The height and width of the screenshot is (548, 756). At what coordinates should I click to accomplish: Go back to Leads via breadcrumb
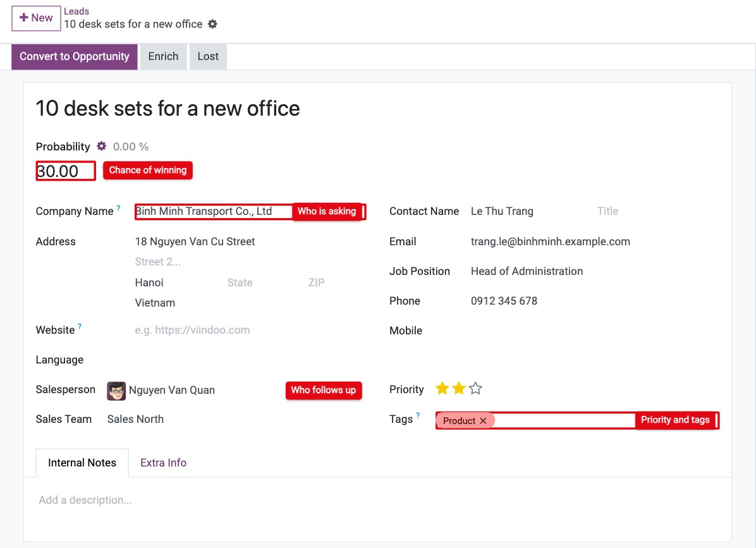click(76, 11)
